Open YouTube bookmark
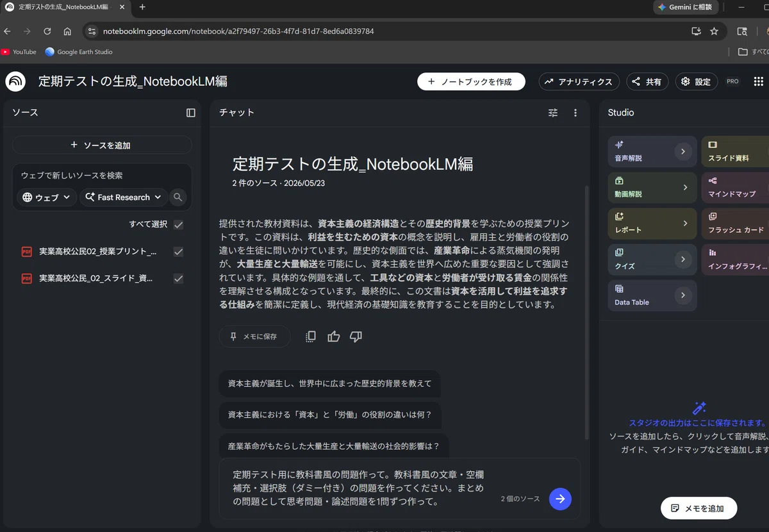Screen dimensions: 769x532 tap(19, 52)
